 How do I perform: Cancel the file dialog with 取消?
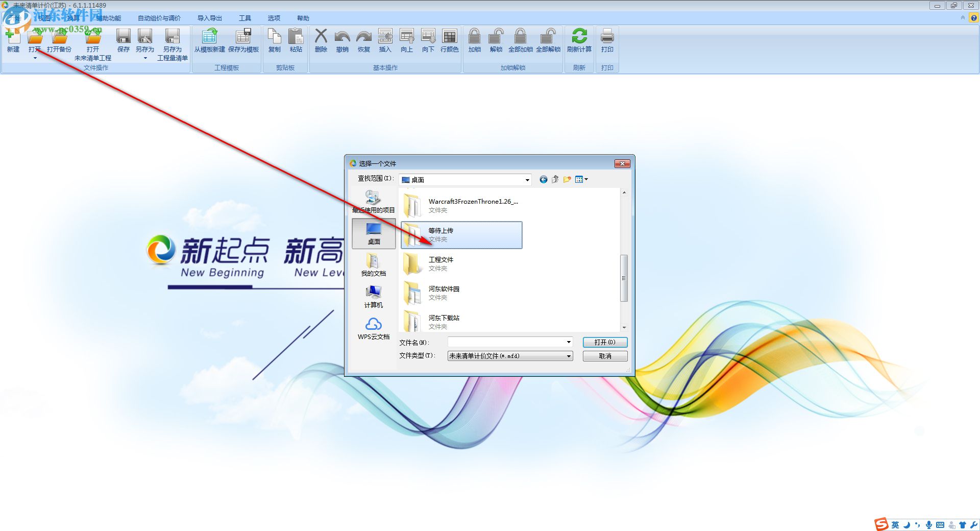coord(605,356)
